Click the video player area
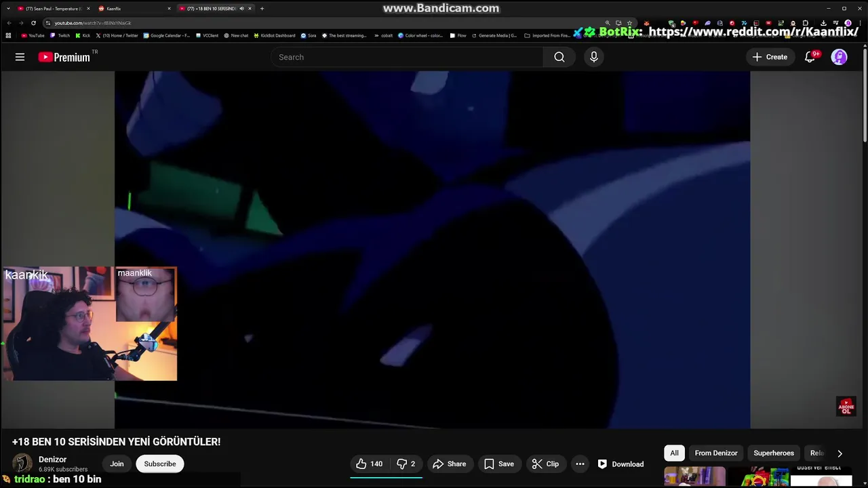 click(x=432, y=249)
